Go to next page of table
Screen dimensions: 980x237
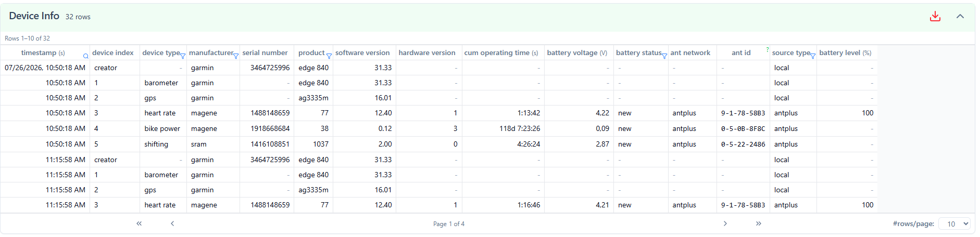pyautogui.click(x=725, y=223)
